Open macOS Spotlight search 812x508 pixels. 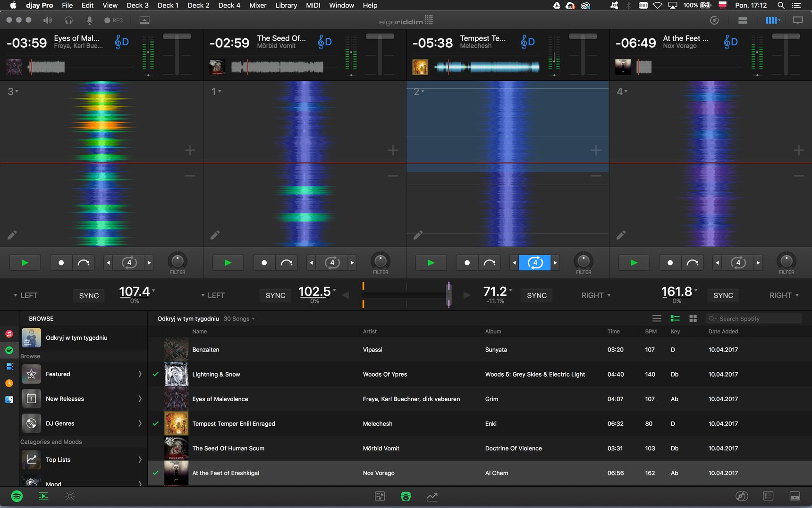781,5
